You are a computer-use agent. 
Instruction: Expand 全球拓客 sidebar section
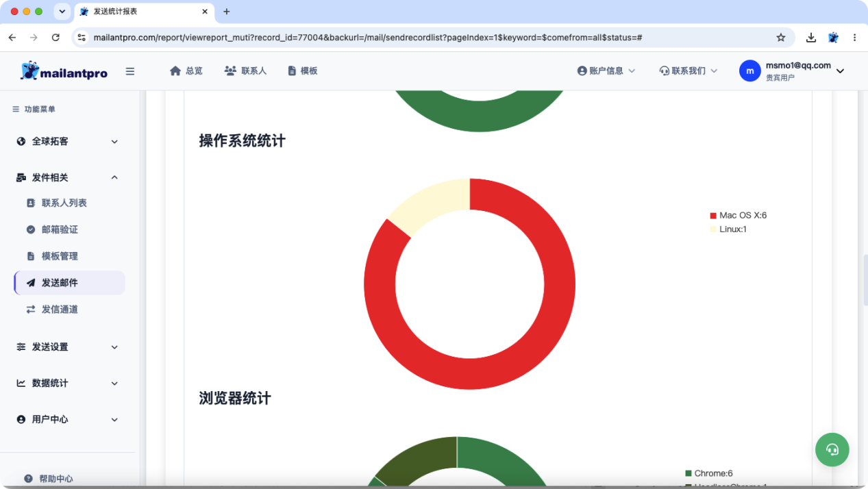click(x=67, y=141)
